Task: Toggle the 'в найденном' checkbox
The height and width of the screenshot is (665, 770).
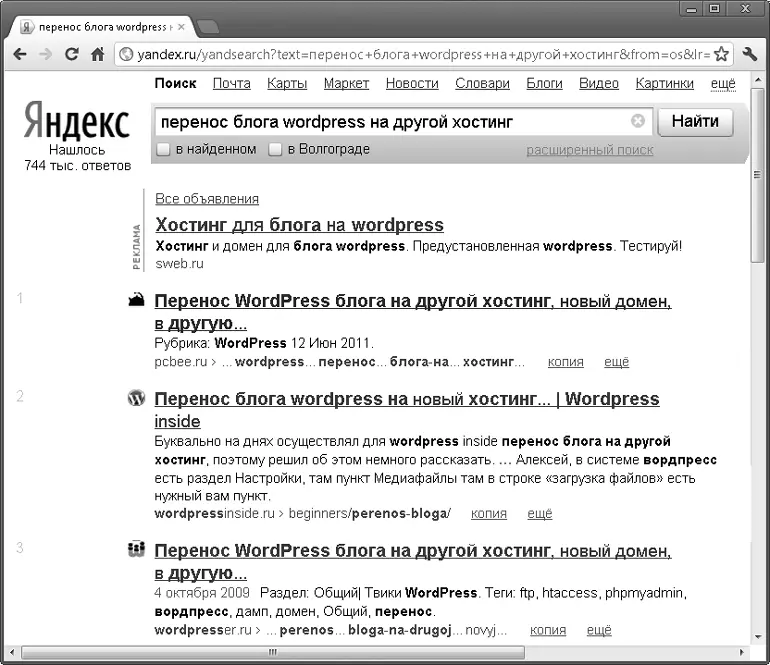Action: [x=163, y=149]
